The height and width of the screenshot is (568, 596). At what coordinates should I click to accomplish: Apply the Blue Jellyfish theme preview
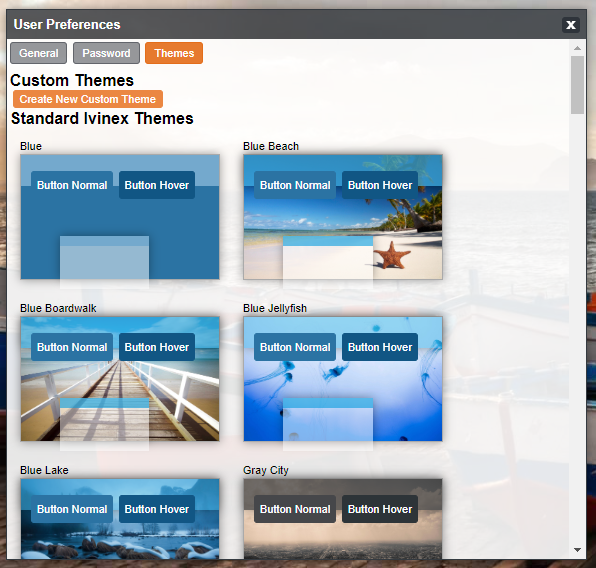(343, 379)
